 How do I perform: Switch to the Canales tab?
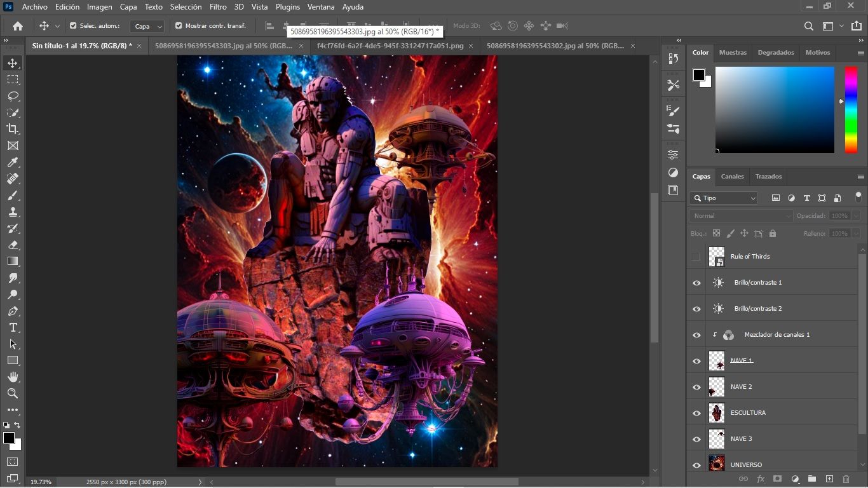(x=732, y=177)
